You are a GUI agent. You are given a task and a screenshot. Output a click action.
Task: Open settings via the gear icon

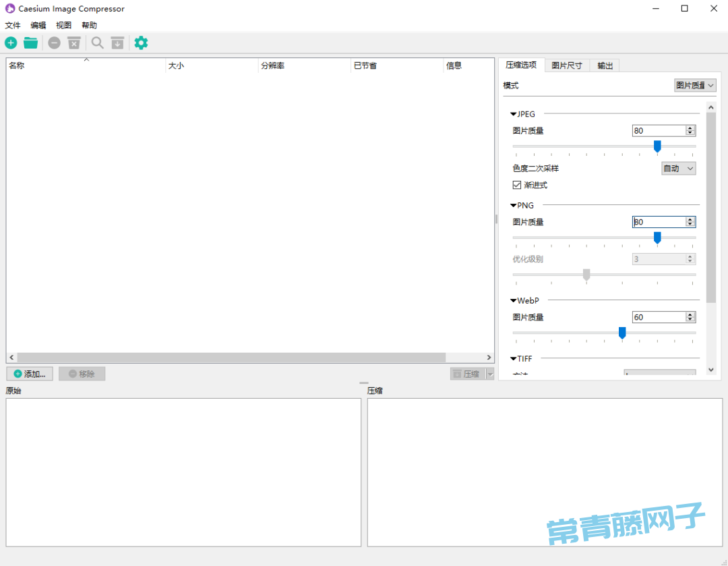click(141, 43)
